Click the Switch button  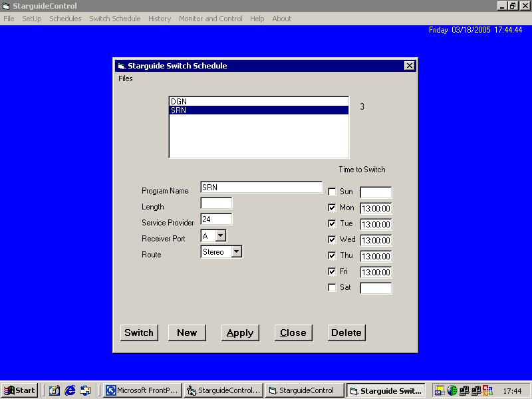coord(139,332)
